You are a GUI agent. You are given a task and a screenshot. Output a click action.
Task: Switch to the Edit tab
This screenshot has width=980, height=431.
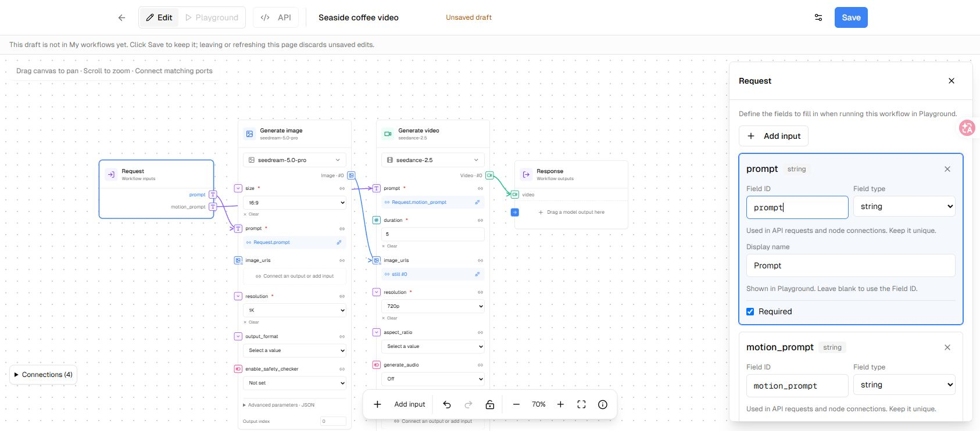coord(159,17)
